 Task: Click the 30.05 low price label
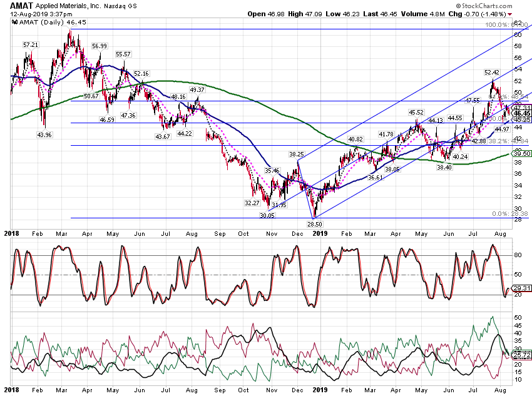tap(267, 215)
